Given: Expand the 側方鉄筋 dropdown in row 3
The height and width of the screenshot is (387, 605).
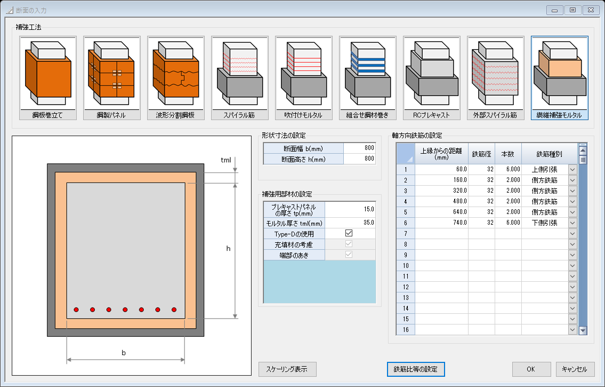Looking at the screenshot, I should click(x=573, y=191).
